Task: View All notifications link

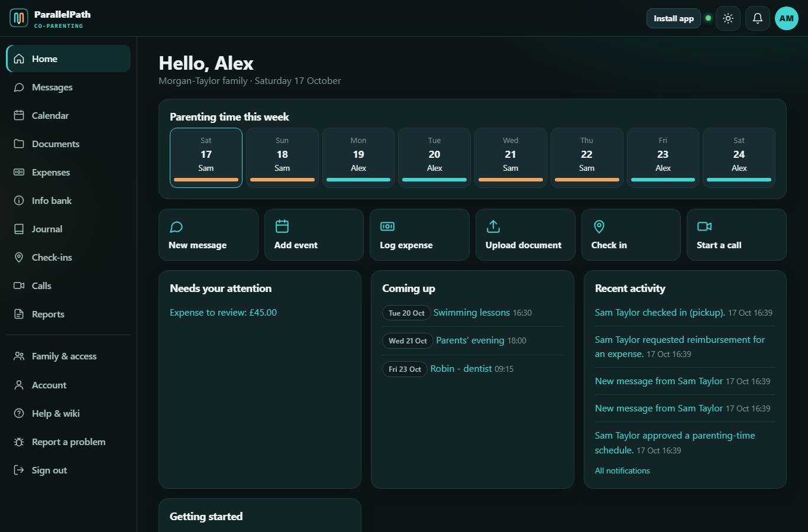Action: pos(622,471)
